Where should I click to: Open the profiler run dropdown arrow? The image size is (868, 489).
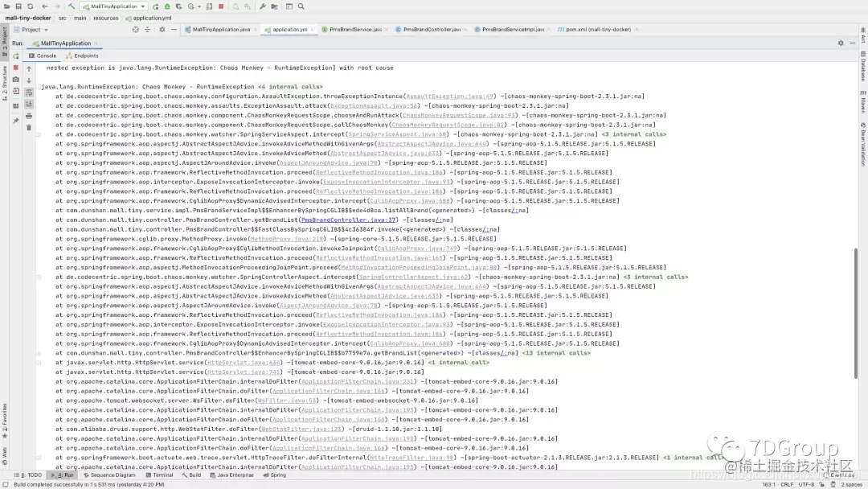coord(199,6)
